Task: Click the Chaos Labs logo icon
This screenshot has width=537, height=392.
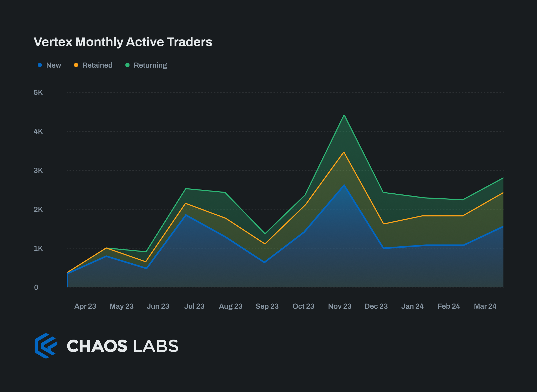Action: 46,346
